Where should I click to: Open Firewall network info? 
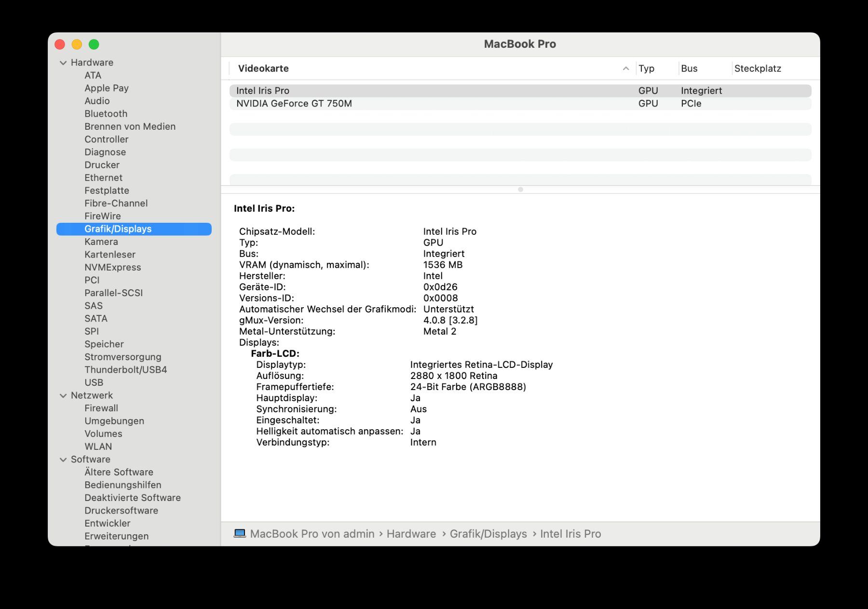click(x=101, y=408)
